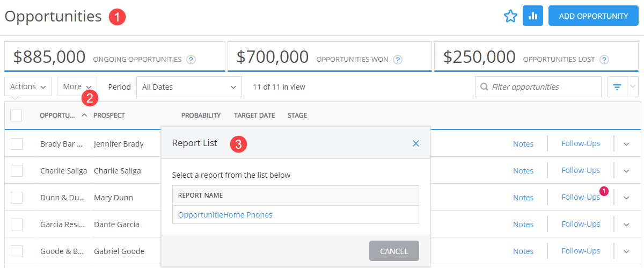Open the More dropdown
Viewport: 644px width, 268px height.
click(x=77, y=86)
